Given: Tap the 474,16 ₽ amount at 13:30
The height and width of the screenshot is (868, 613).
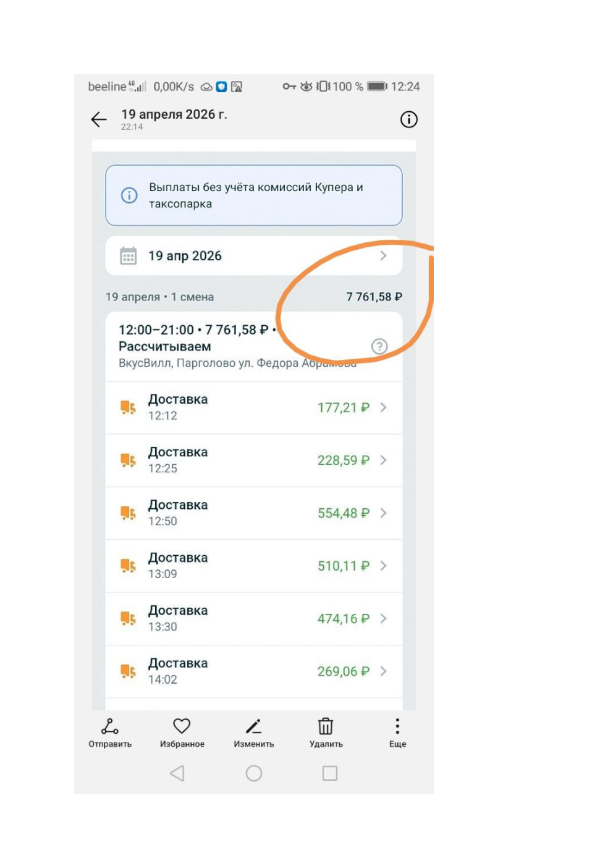Looking at the screenshot, I should coord(343,619).
